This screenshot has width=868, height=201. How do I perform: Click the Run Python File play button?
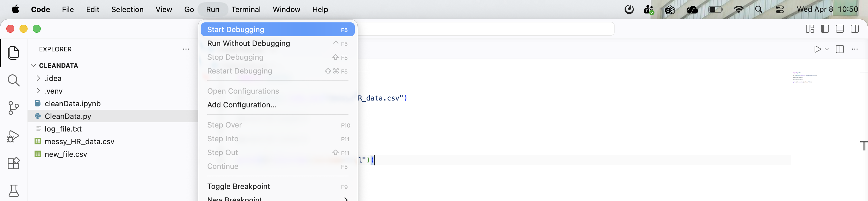click(817, 49)
